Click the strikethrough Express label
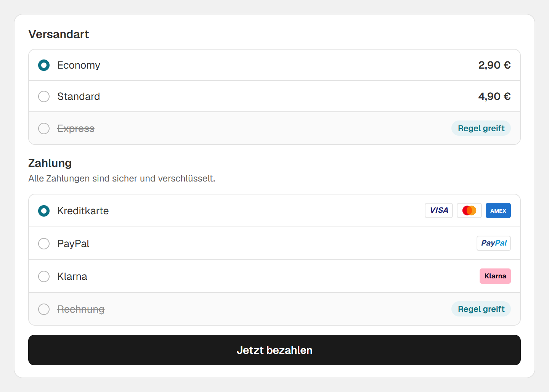The image size is (549, 392). click(x=76, y=129)
